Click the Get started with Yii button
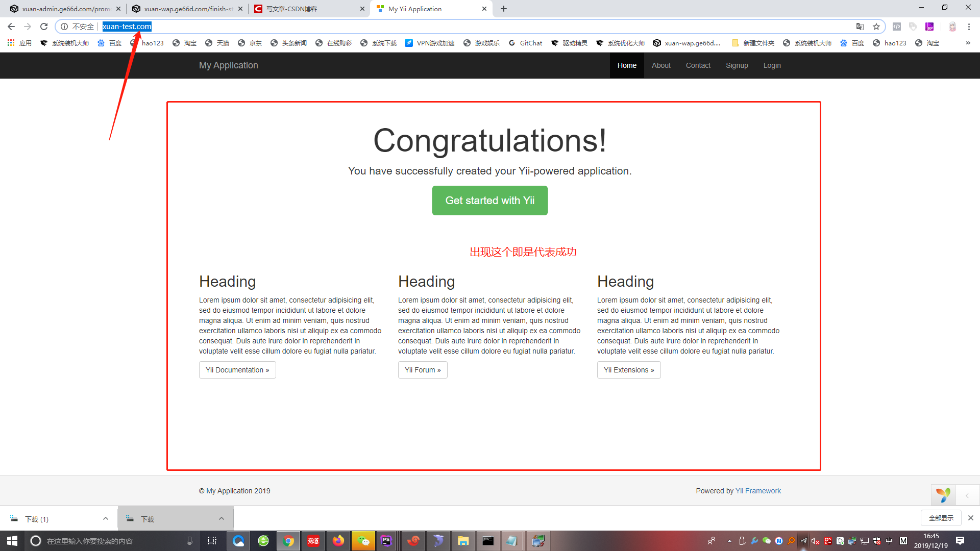The width and height of the screenshot is (980, 551). tap(489, 201)
